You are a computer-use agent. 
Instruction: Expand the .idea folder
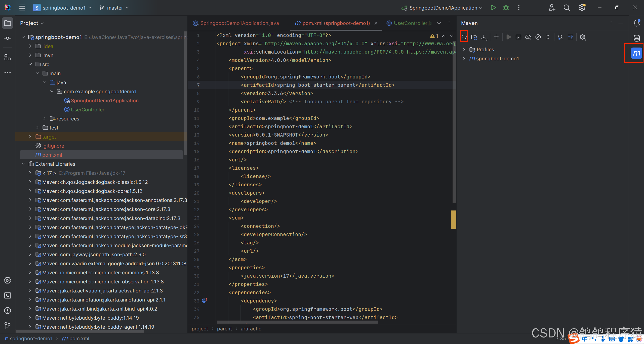coord(30,46)
